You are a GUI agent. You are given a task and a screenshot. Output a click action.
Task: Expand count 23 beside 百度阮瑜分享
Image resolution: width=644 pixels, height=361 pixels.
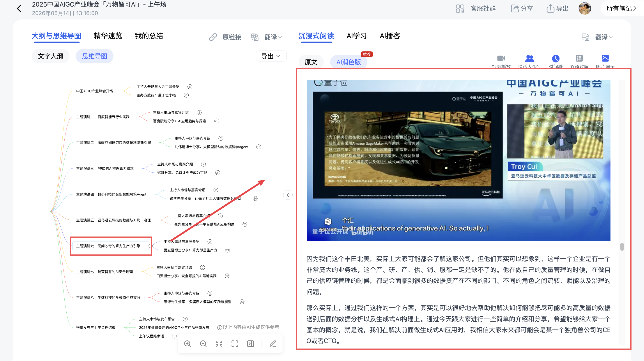(x=216, y=121)
